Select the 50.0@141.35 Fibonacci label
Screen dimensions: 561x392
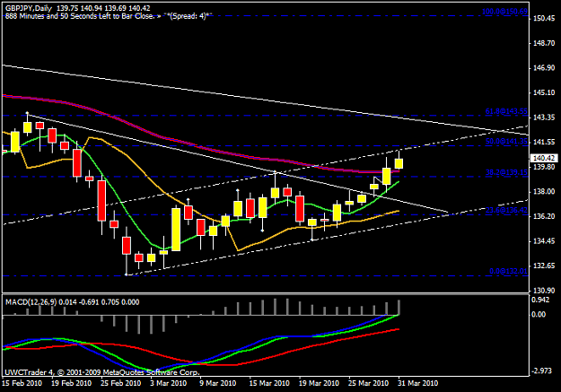coord(506,141)
